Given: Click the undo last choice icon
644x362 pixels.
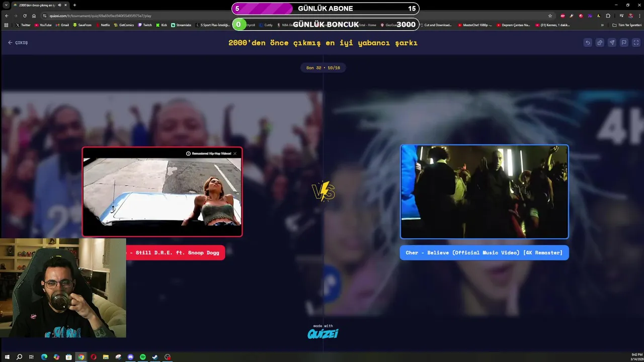Looking at the screenshot, I should click(x=588, y=43).
